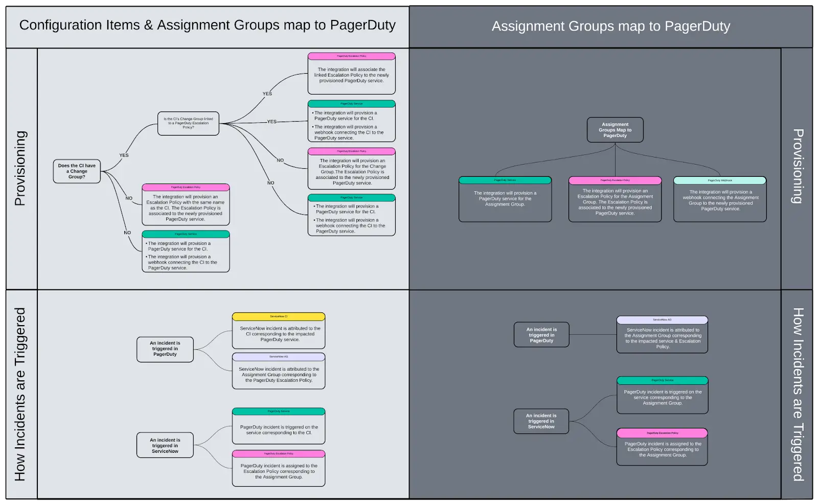Click box 'webhook connecting the Assignment Group'
Viewport: 818px width, 504px height.
(720, 199)
